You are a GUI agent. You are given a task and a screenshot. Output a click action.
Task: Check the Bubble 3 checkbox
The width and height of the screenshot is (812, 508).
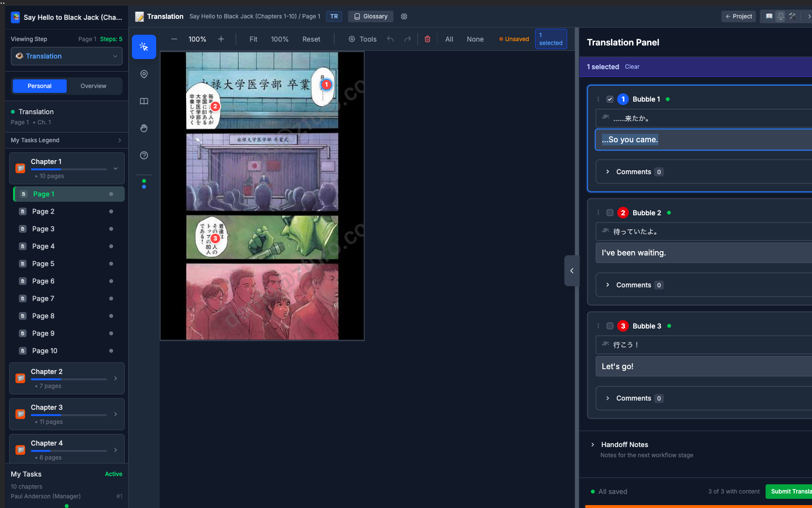(610, 326)
